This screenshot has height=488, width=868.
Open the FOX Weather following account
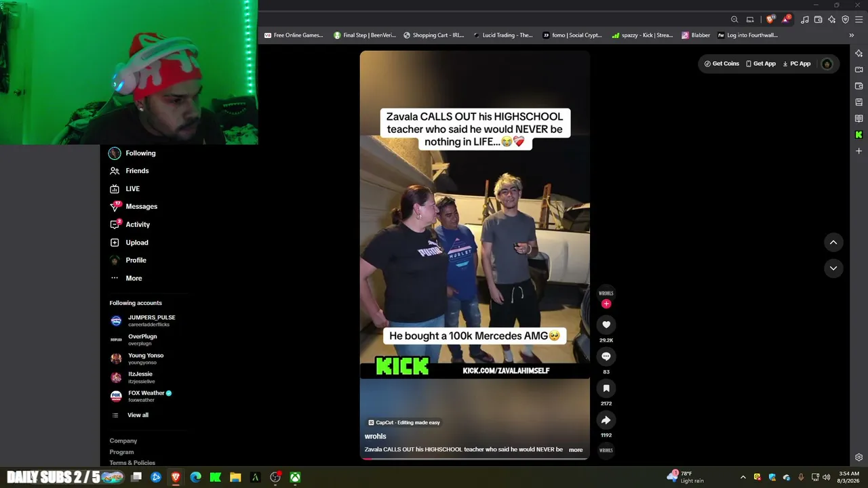click(141, 396)
